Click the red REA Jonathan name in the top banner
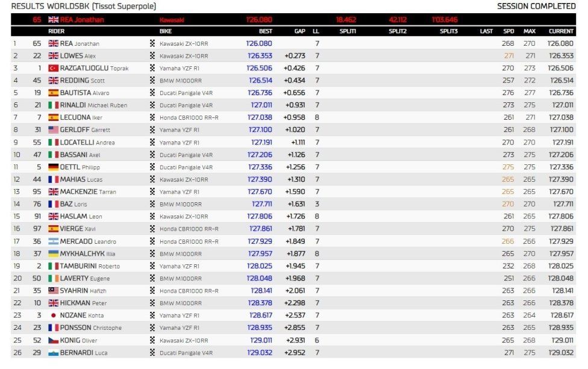 (x=82, y=20)
